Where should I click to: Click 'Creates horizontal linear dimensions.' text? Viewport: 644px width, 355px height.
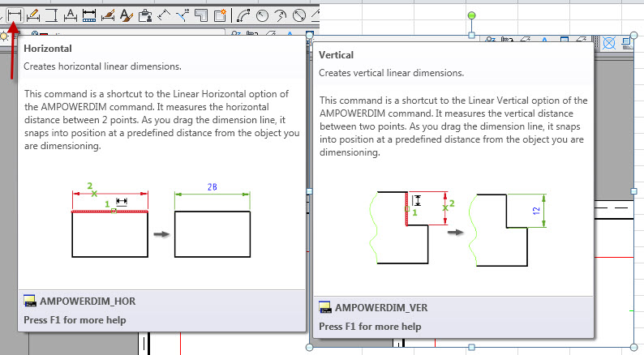coord(102,66)
